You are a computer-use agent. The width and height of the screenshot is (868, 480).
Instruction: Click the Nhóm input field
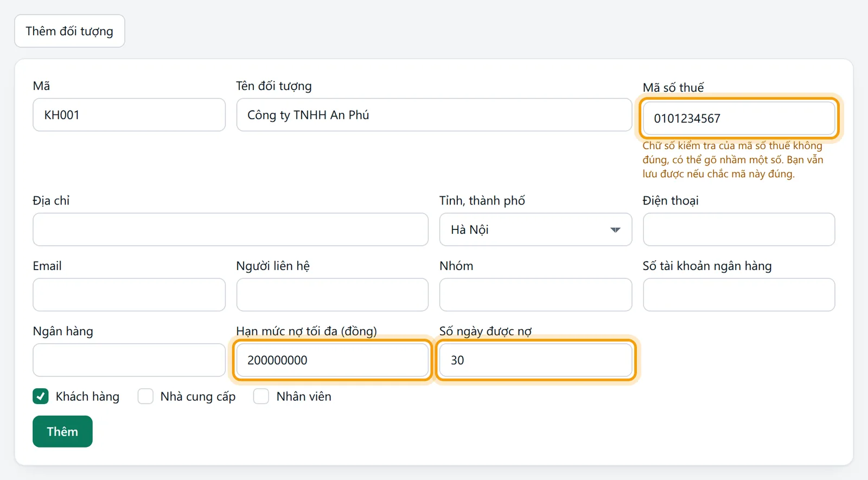(x=535, y=295)
